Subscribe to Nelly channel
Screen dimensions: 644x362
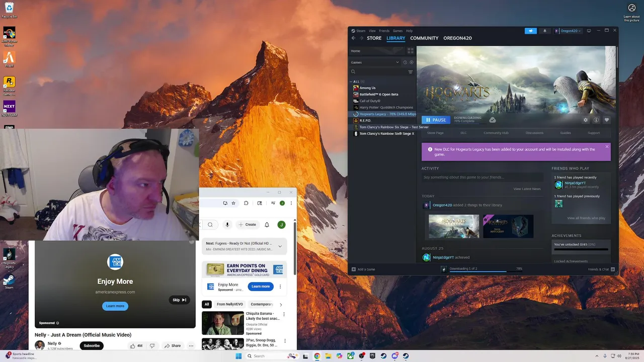coord(92,346)
